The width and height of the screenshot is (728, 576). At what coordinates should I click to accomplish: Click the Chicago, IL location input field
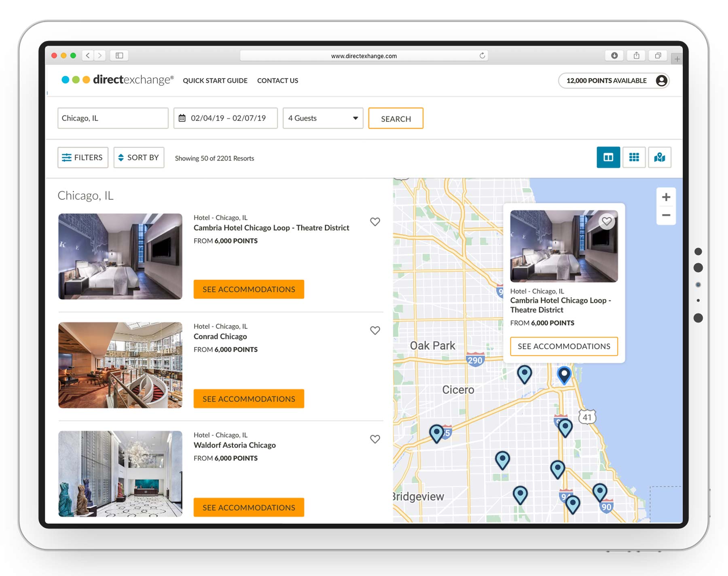pyautogui.click(x=113, y=118)
